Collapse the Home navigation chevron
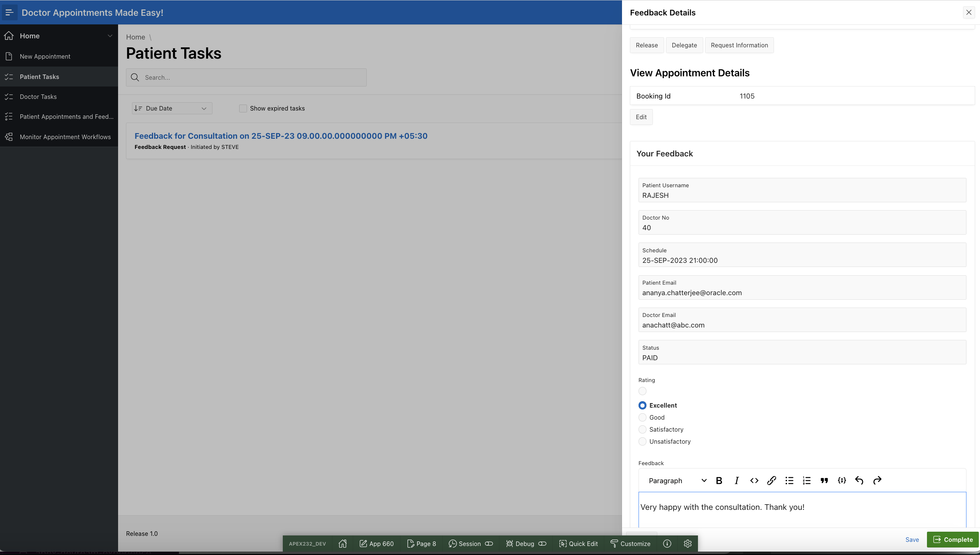Screen dimensions: 980x555 pos(110,36)
